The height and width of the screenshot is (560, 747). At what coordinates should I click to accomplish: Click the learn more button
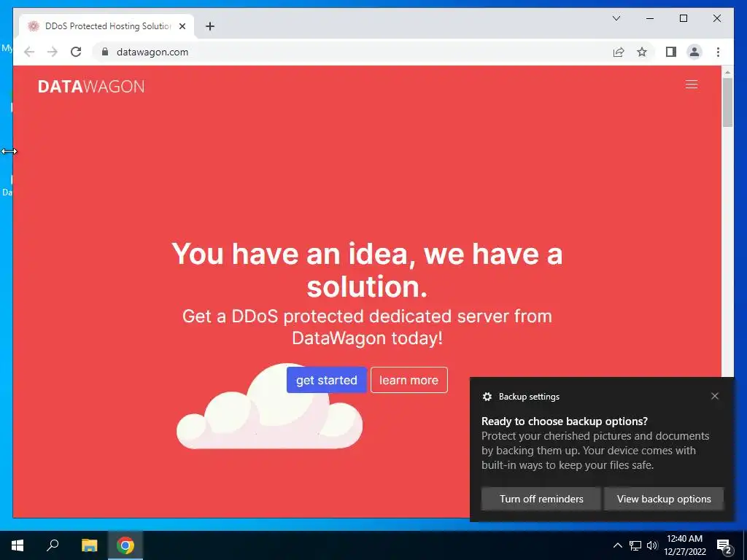tap(409, 380)
